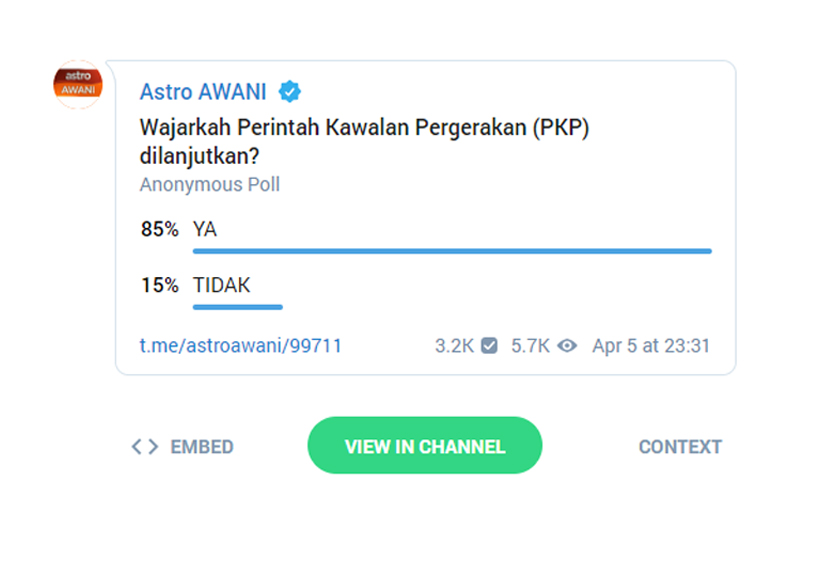Select the YA poll option
This screenshot has width=840, height=575.
[205, 229]
